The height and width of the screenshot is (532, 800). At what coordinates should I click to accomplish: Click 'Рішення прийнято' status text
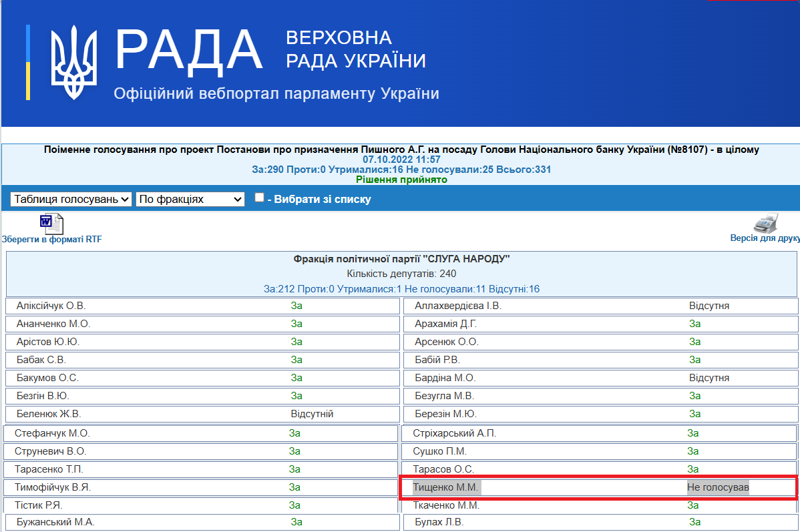tap(401, 180)
